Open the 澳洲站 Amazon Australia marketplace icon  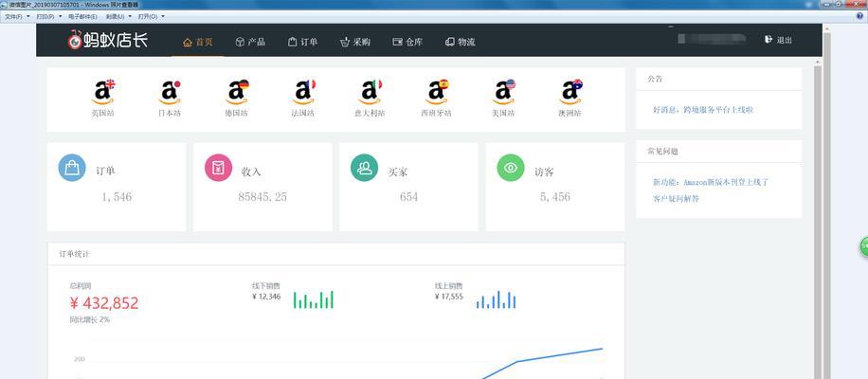(x=570, y=92)
